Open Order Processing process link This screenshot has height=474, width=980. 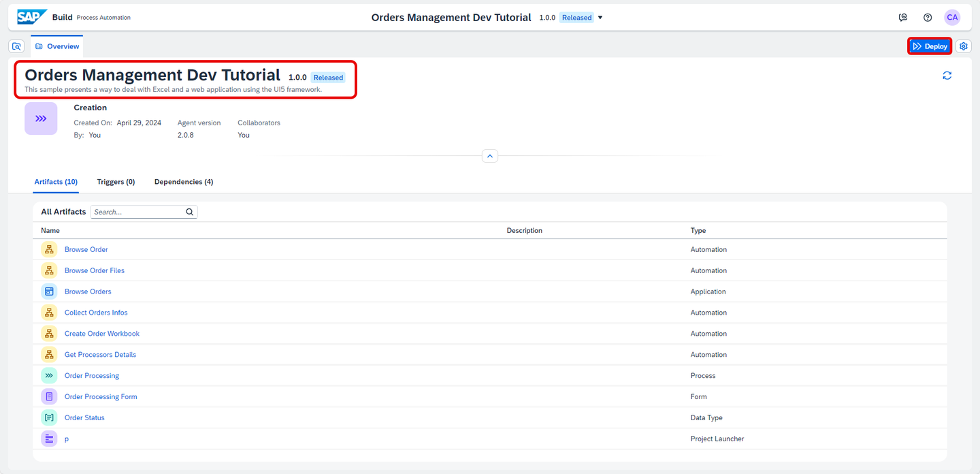pos(92,376)
